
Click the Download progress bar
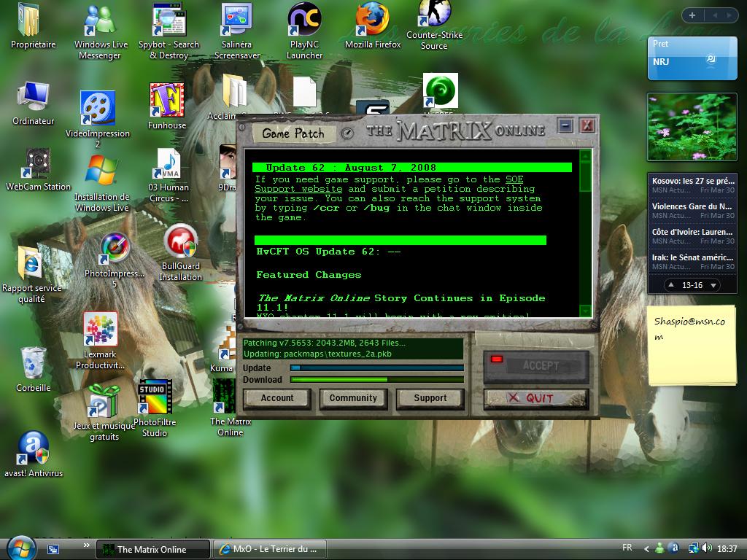(377, 379)
